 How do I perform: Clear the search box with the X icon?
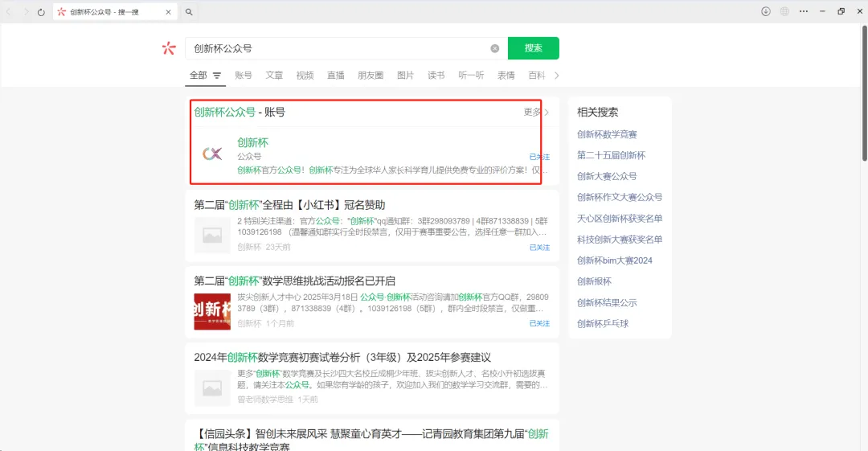(495, 48)
